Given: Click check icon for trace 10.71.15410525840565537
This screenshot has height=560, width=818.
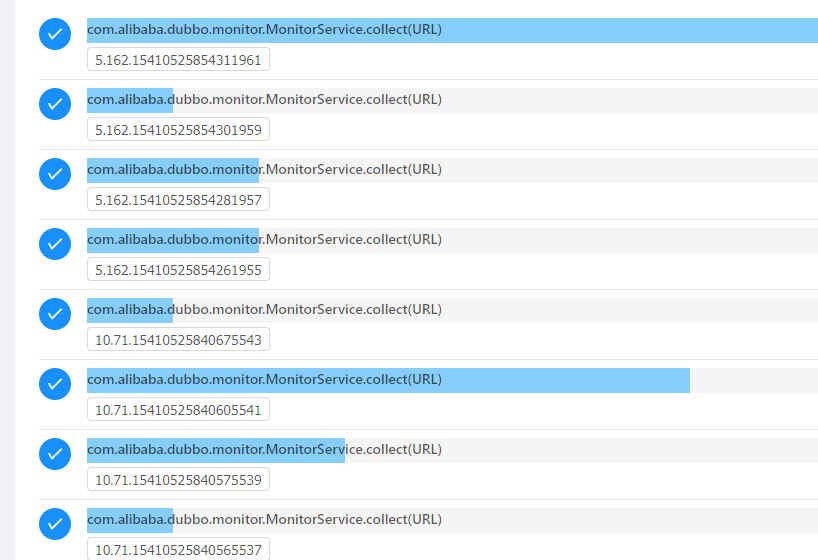Looking at the screenshot, I should point(55,523).
